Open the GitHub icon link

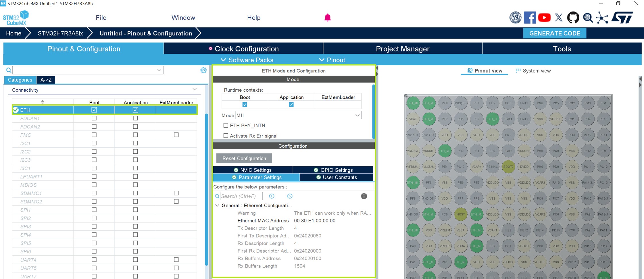[x=573, y=18]
